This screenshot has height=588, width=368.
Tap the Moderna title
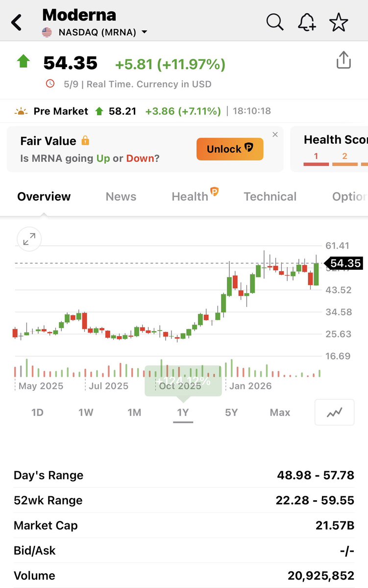pos(79,15)
